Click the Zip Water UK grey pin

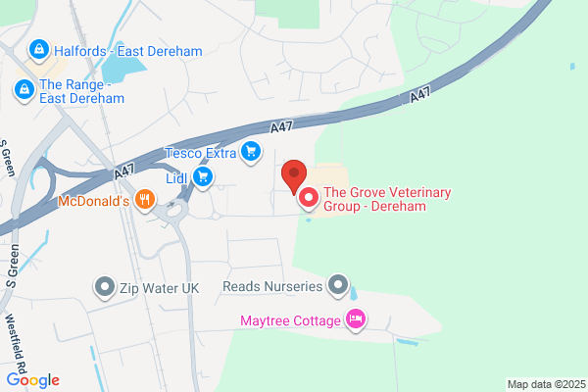tap(105, 288)
